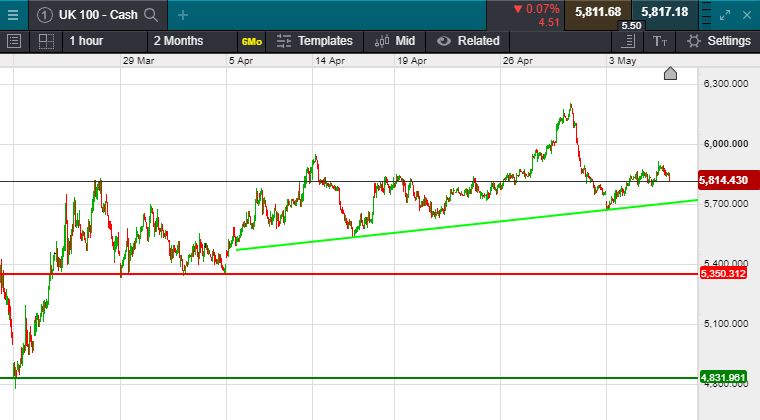Open the Templates menu
Screen dimensions: 760x420
click(315, 41)
